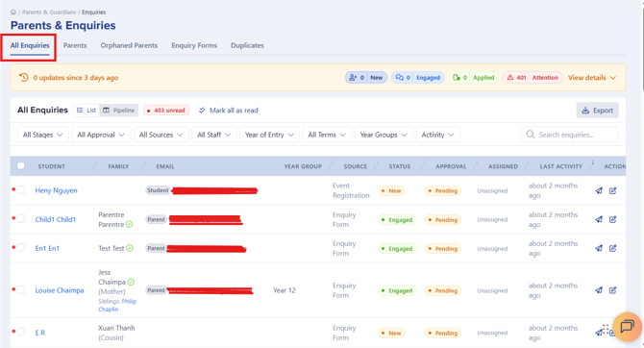The width and height of the screenshot is (644, 348).
Task: Tick the select-all checkbox in table header
Action: tap(20, 165)
